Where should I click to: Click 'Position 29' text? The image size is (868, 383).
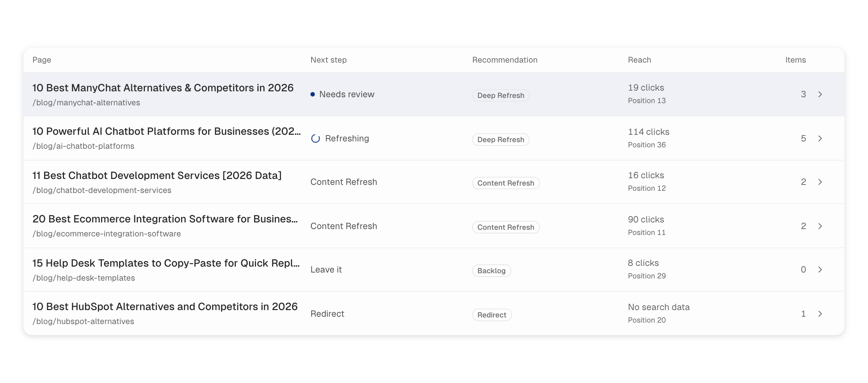coord(647,276)
